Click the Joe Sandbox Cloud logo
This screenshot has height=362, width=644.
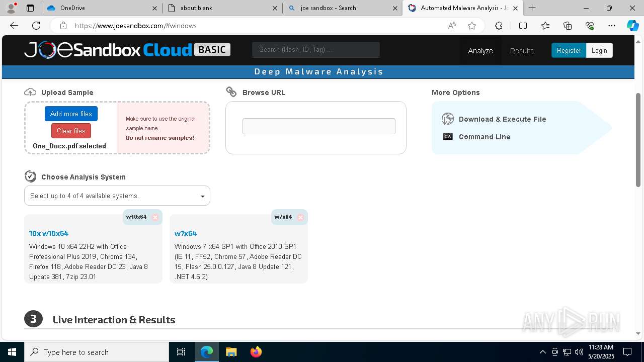127,50
